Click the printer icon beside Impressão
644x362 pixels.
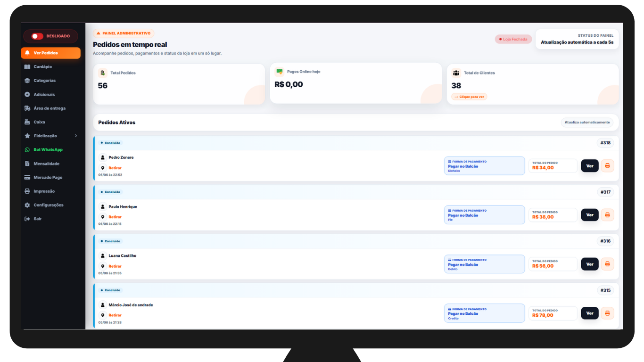click(27, 191)
